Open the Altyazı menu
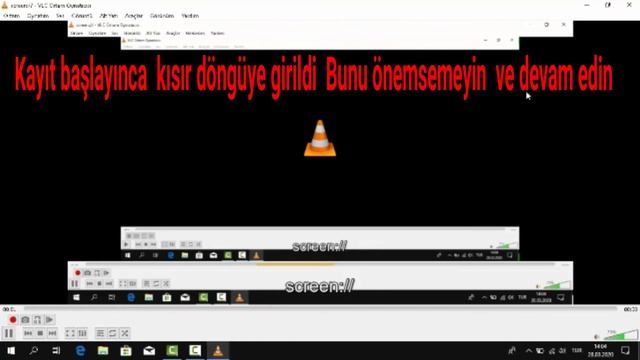 coord(109,16)
